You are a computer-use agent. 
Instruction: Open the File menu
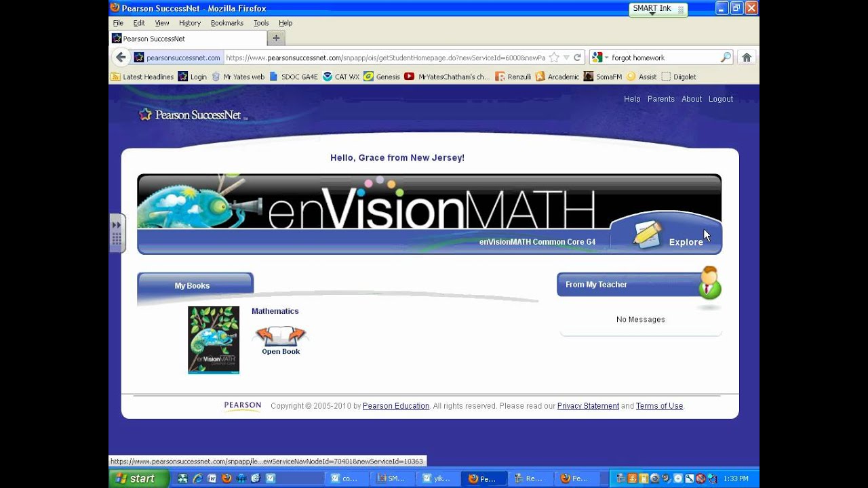tap(118, 23)
